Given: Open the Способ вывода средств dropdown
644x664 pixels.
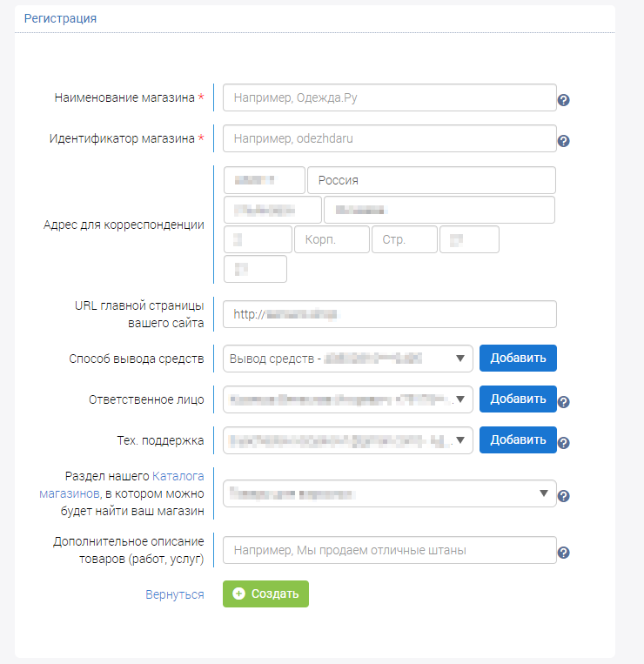Looking at the screenshot, I should 347,359.
